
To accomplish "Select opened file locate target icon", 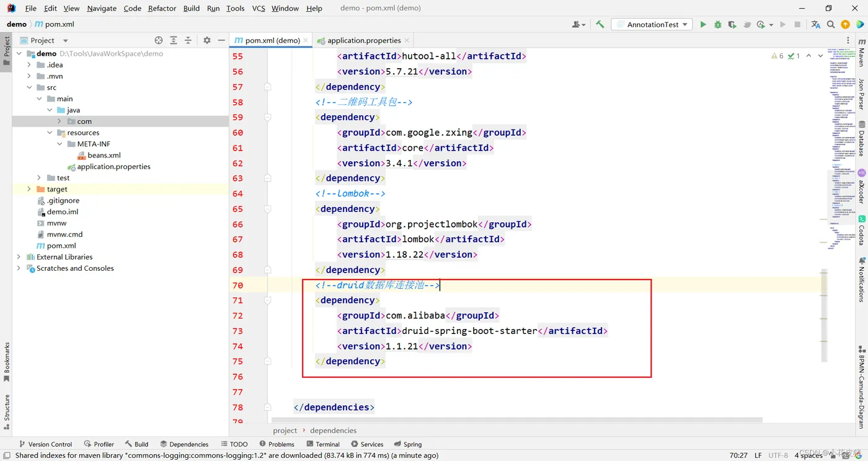I will pos(159,40).
